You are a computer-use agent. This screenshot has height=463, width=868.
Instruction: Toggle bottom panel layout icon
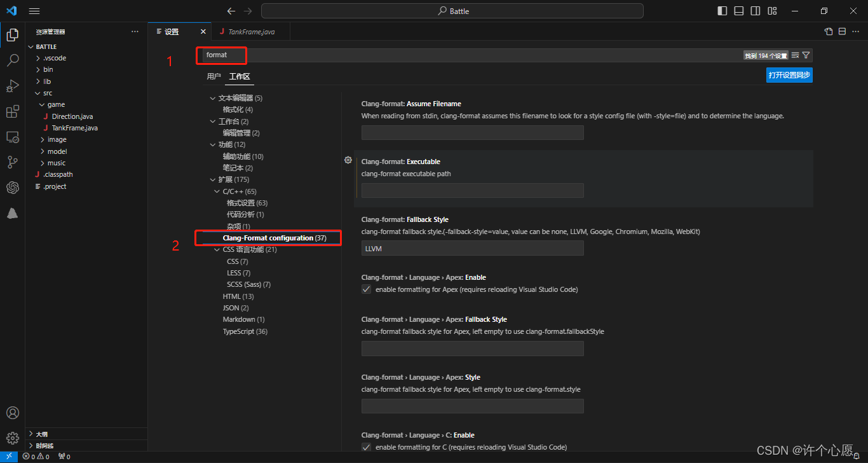739,11
